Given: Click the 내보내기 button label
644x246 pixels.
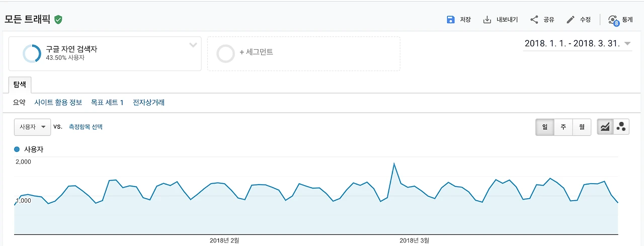Looking at the screenshot, I should 507,20.
